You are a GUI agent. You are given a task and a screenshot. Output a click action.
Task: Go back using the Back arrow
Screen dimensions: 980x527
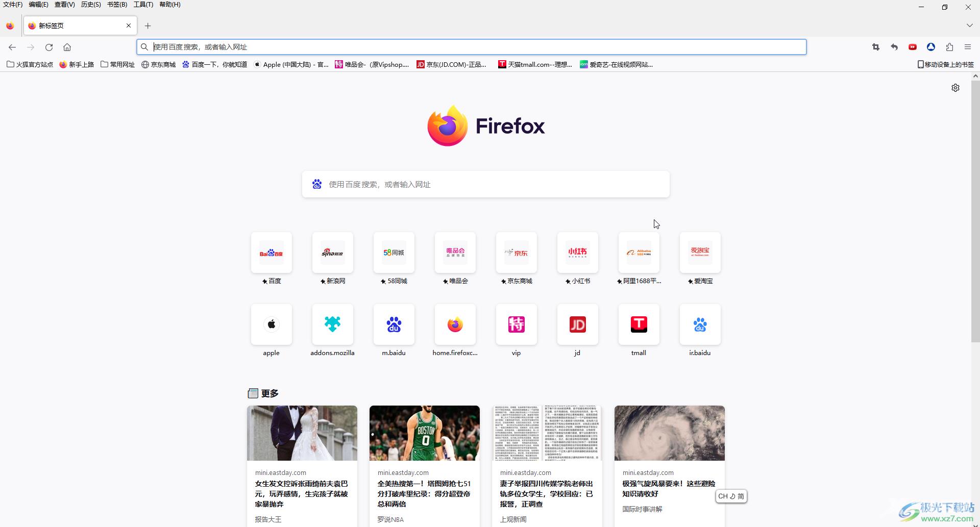12,47
